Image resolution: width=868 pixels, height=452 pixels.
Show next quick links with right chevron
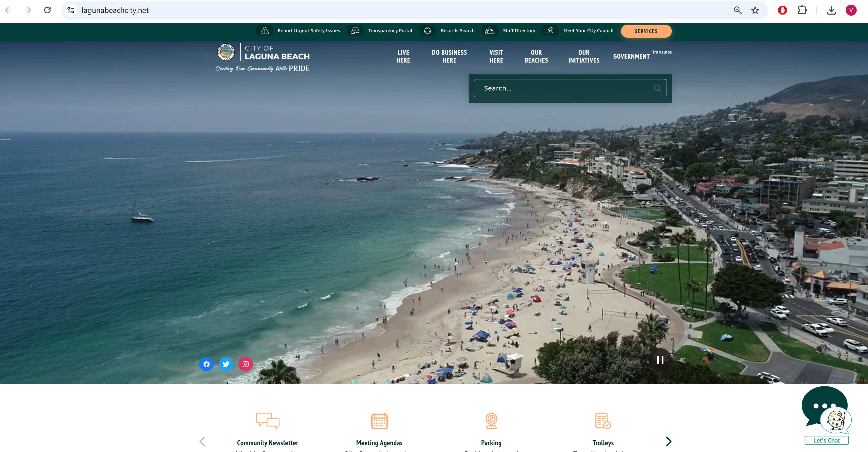(669, 441)
